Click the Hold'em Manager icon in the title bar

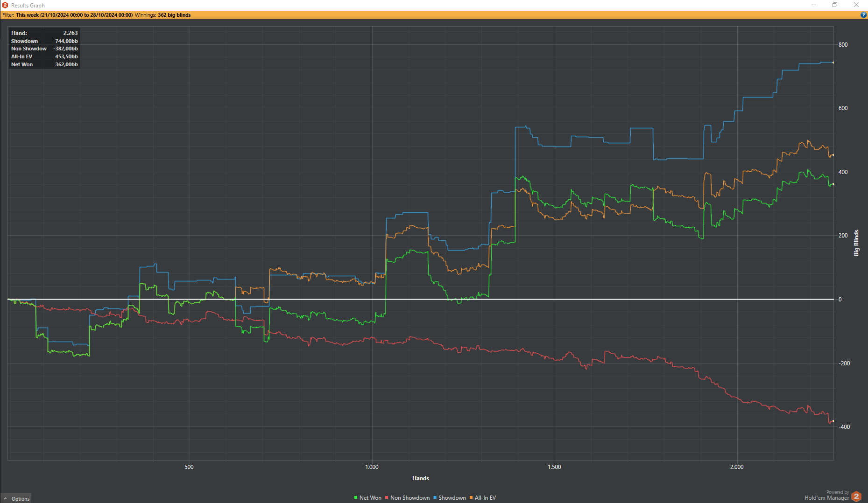coord(5,5)
